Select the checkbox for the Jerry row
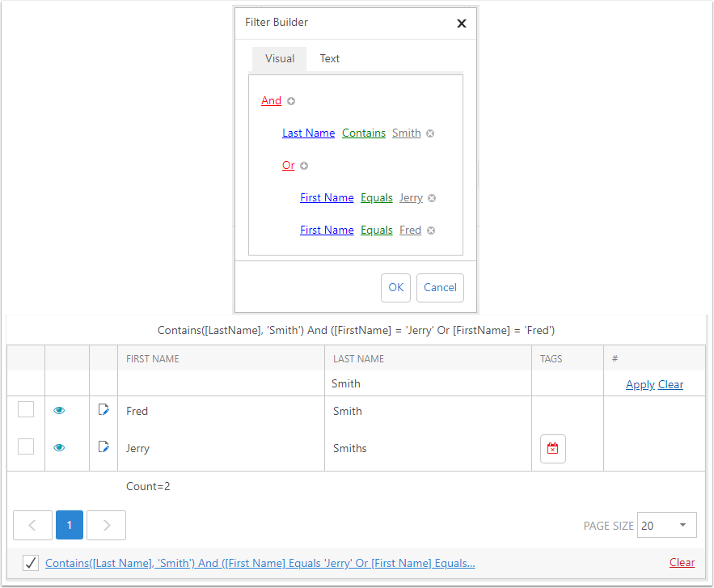Screen dimensions: 714x588 (x=26, y=446)
